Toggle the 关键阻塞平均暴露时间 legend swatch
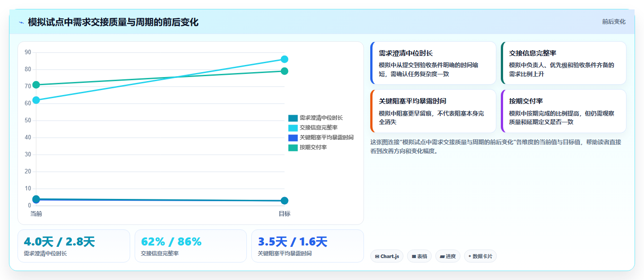 [x=293, y=138]
